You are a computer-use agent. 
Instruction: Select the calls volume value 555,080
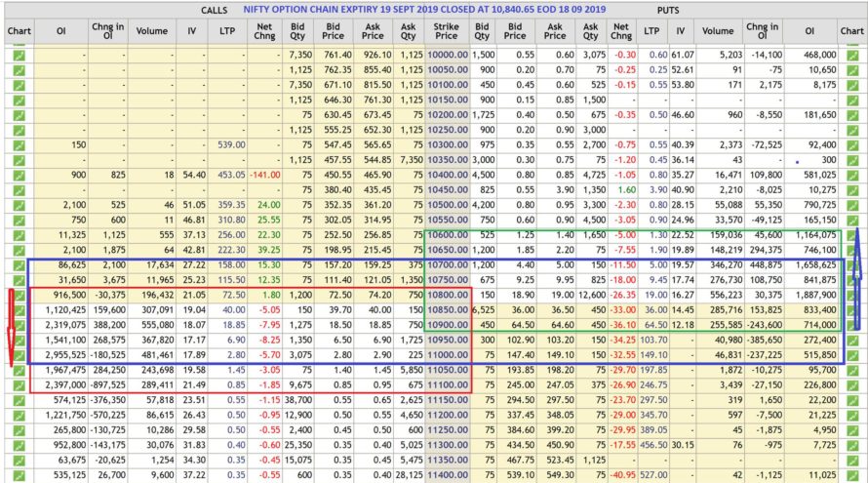click(x=154, y=325)
